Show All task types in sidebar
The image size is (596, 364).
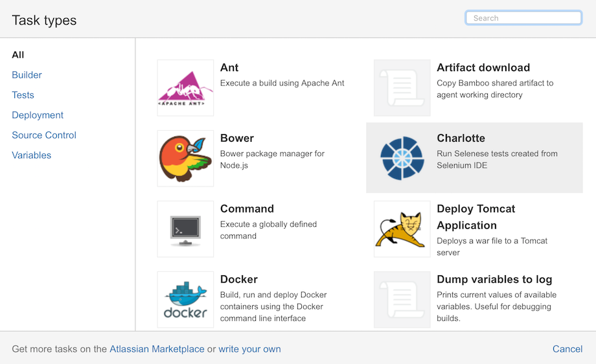click(18, 54)
